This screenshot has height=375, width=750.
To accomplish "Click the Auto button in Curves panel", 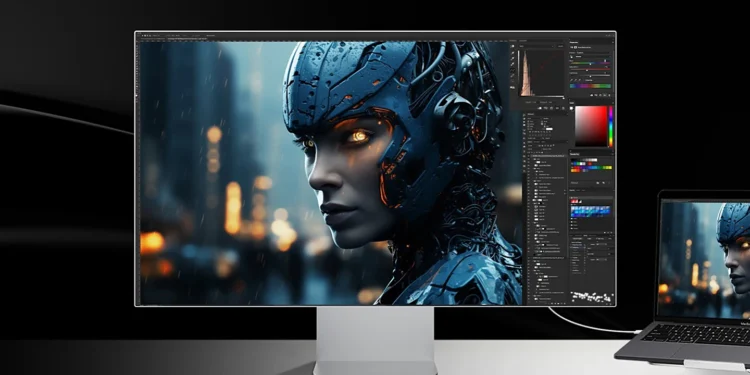I will [x=561, y=46].
